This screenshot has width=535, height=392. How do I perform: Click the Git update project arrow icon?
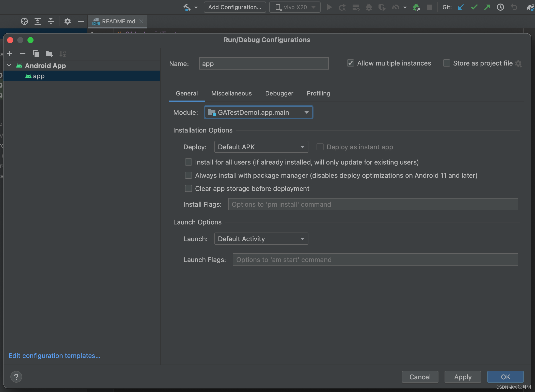point(461,7)
